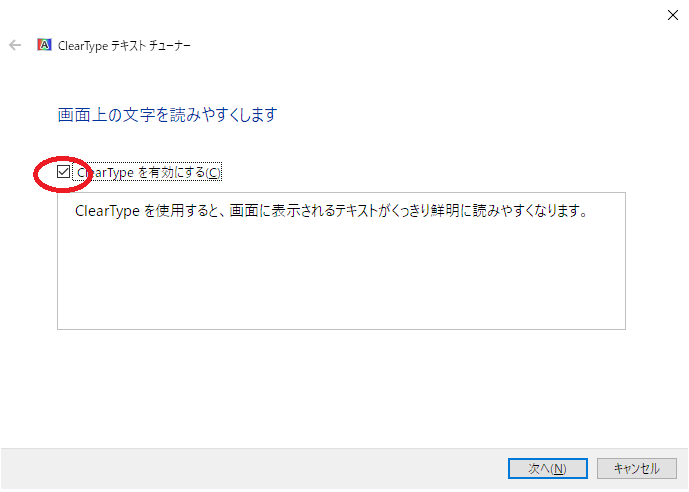Close the ClearType tuner window
Viewport: 689px width, 492px height.
[672, 15]
